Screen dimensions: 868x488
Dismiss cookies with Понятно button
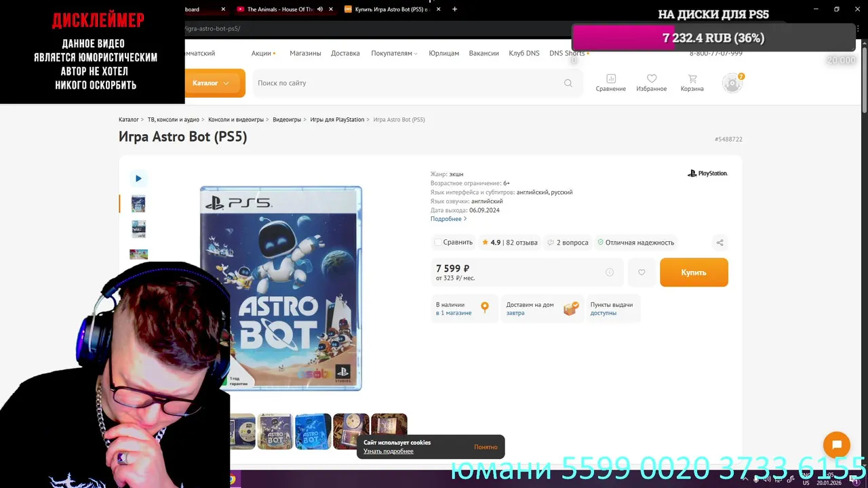[x=486, y=447]
